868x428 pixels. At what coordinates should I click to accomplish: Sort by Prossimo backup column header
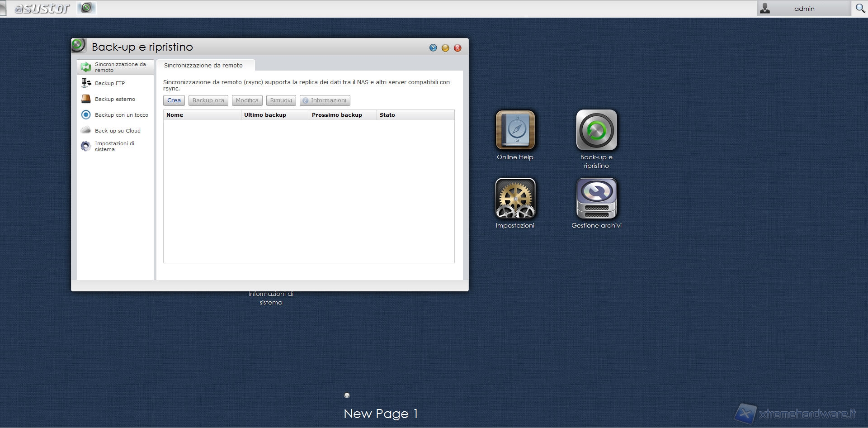click(x=342, y=115)
